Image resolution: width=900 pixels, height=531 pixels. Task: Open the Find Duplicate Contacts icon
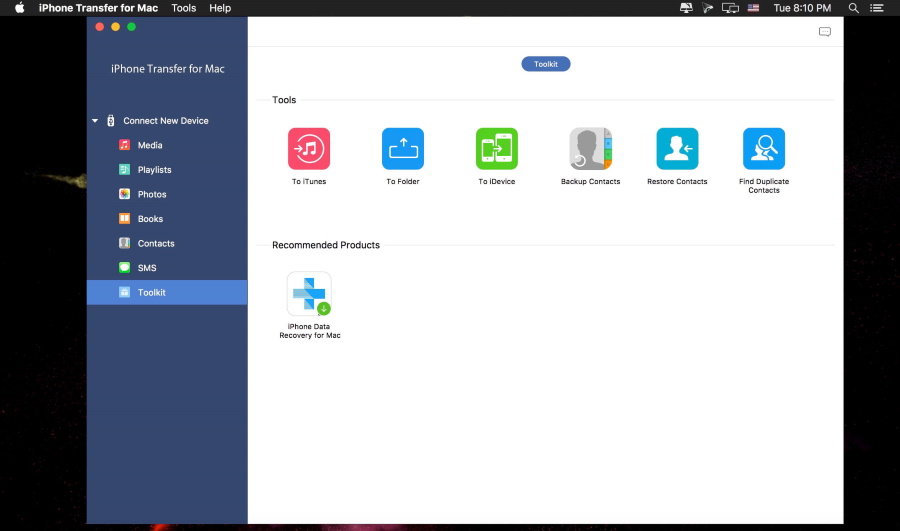764,149
